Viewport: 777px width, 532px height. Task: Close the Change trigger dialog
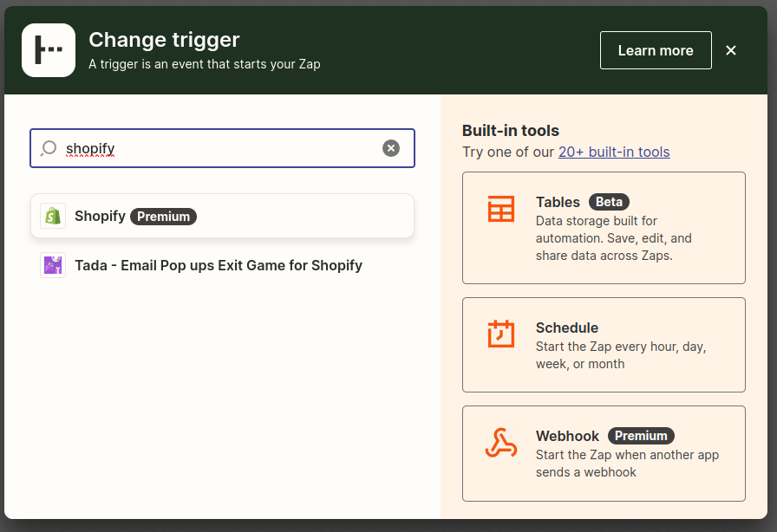click(x=730, y=50)
